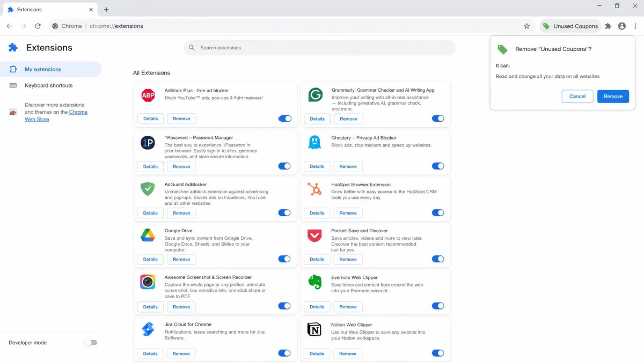Image resolution: width=644 pixels, height=362 pixels.
Task: Remove the Google Drive extension
Action: (181, 259)
